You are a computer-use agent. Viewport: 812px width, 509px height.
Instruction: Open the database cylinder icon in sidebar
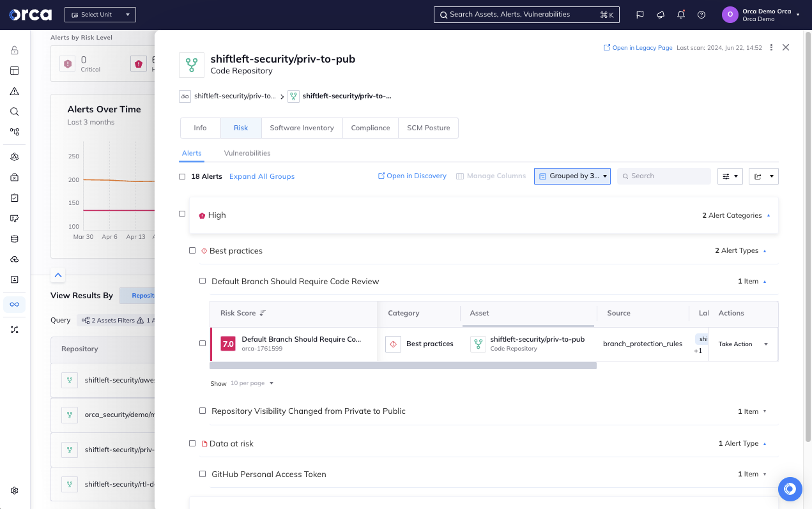point(14,239)
